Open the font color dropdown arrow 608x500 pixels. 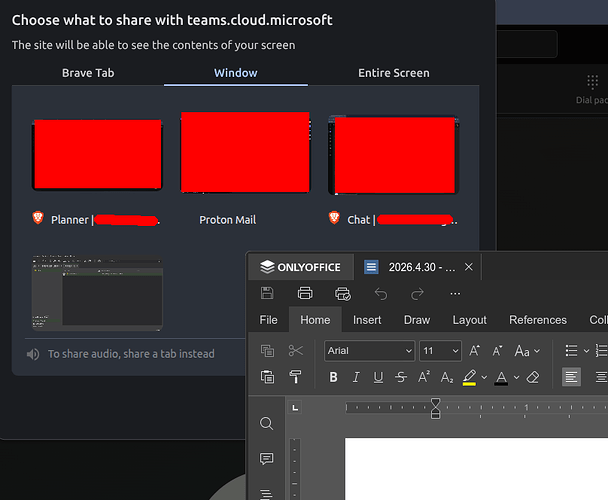coord(516,377)
